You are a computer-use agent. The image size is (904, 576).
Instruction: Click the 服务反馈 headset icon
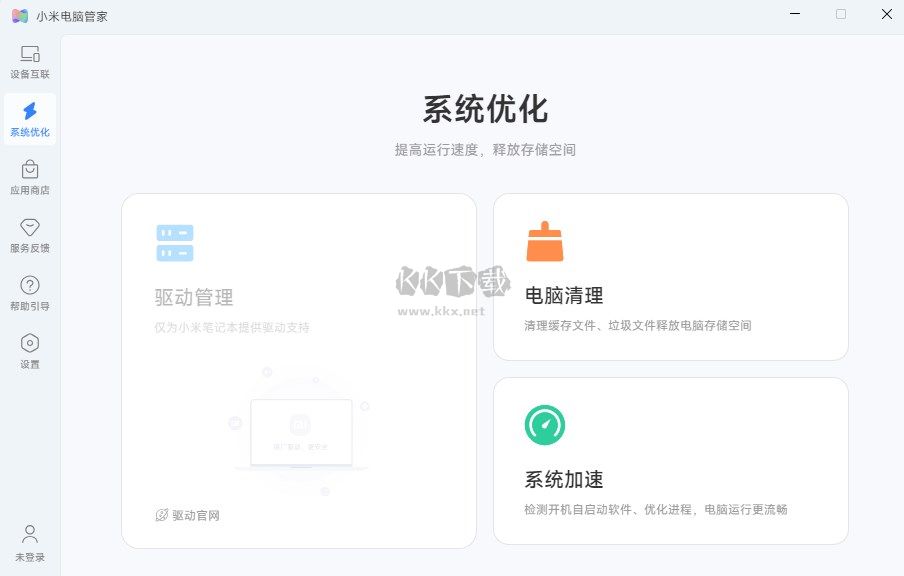pos(29,229)
